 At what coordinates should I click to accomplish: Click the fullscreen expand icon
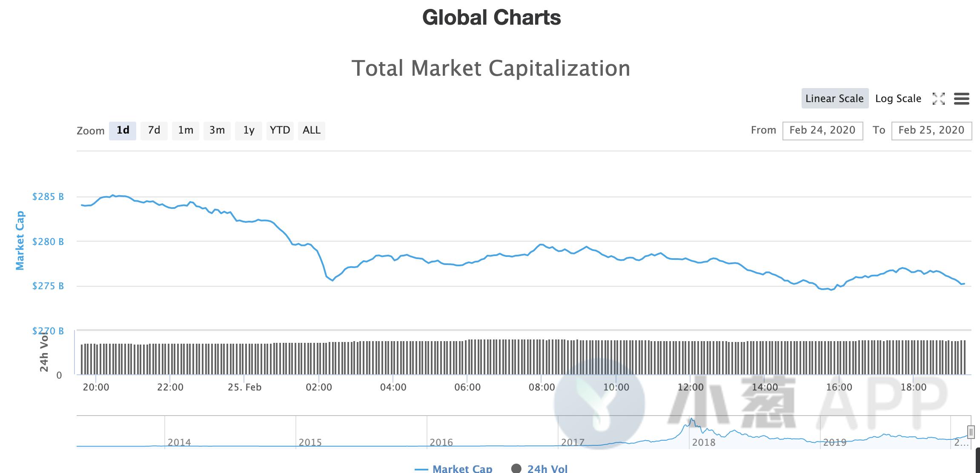pos(938,99)
